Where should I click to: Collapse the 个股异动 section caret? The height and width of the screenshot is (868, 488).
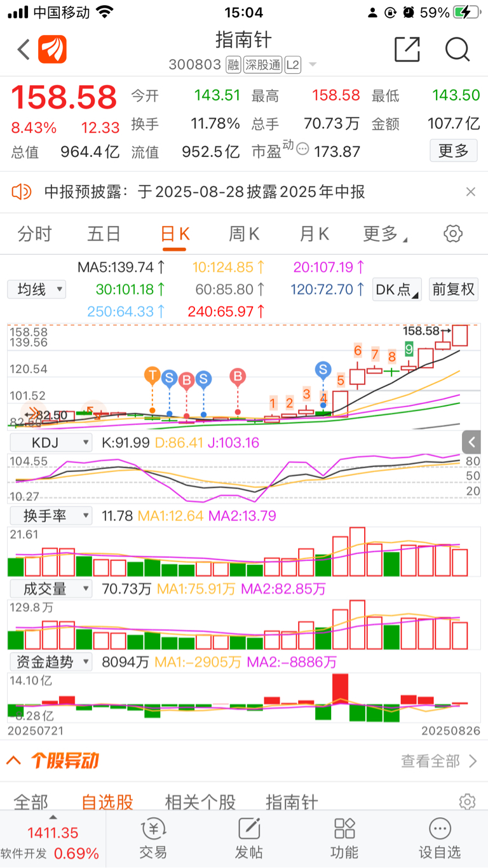[x=13, y=760]
